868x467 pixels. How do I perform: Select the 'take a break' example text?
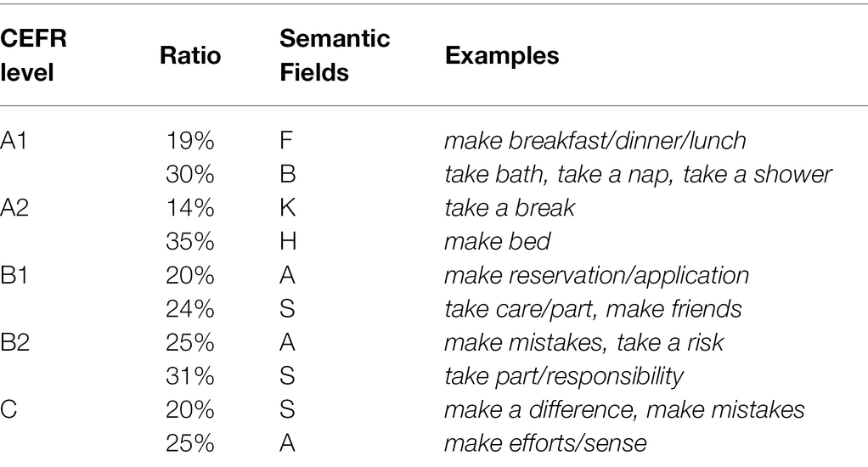(x=510, y=208)
